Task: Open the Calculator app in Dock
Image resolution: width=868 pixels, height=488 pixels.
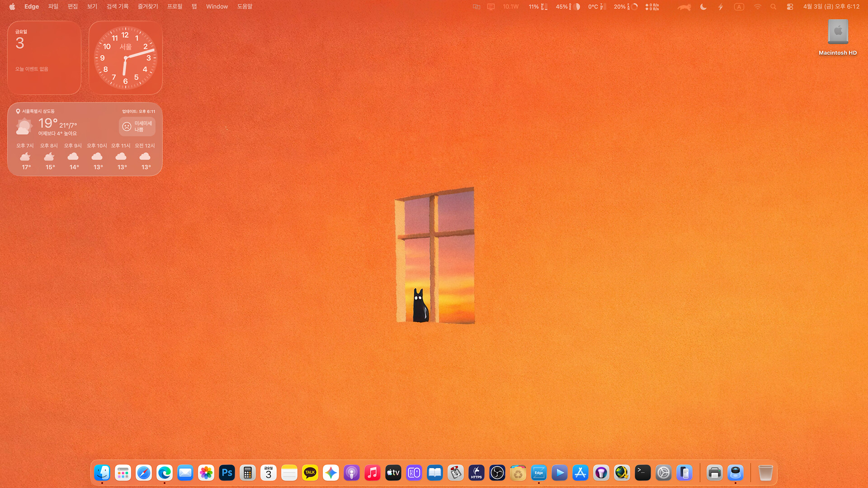Action: (248, 473)
